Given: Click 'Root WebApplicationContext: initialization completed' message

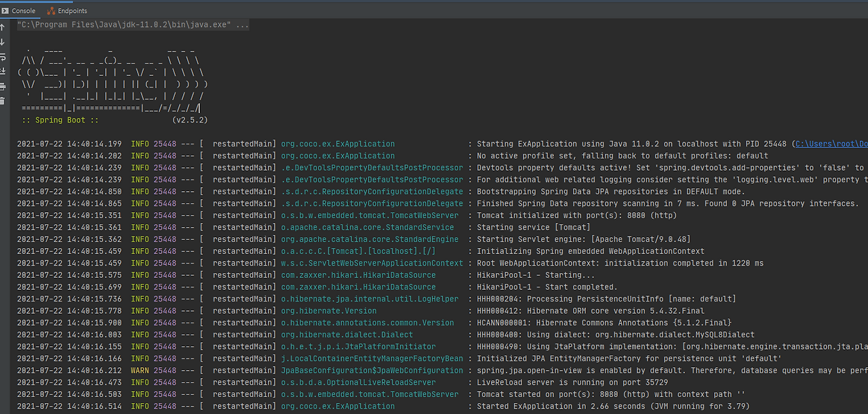Looking at the screenshot, I should [620, 263].
